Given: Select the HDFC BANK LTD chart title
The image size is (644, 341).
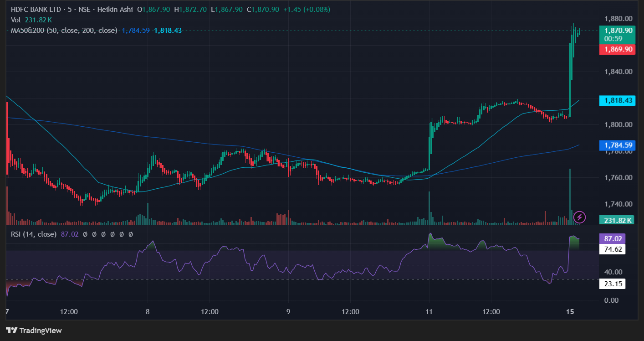Looking at the screenshot, I should pyautogui.click(x=36, y=10).
